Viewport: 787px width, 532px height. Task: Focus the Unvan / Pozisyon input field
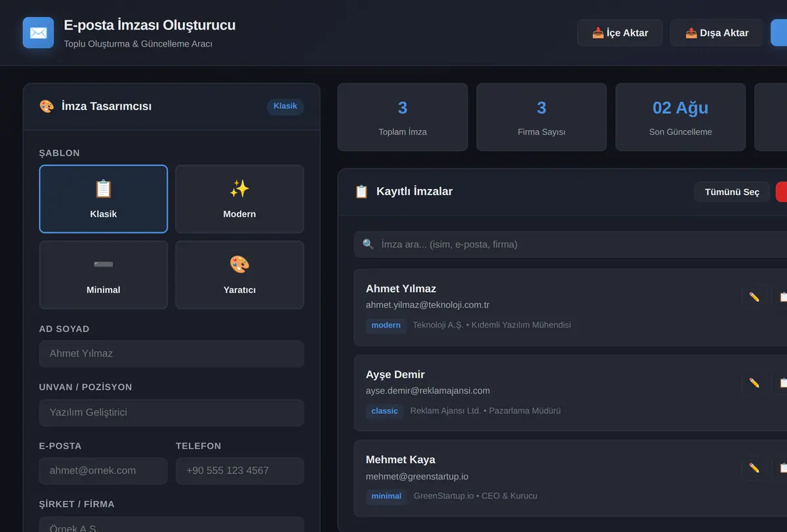[x=171, y=413]
